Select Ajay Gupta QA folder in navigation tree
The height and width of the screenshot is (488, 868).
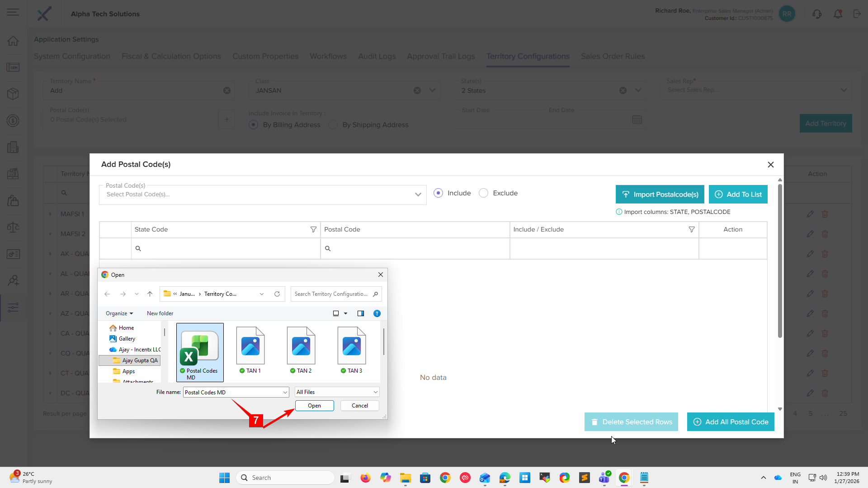(140, 360)
